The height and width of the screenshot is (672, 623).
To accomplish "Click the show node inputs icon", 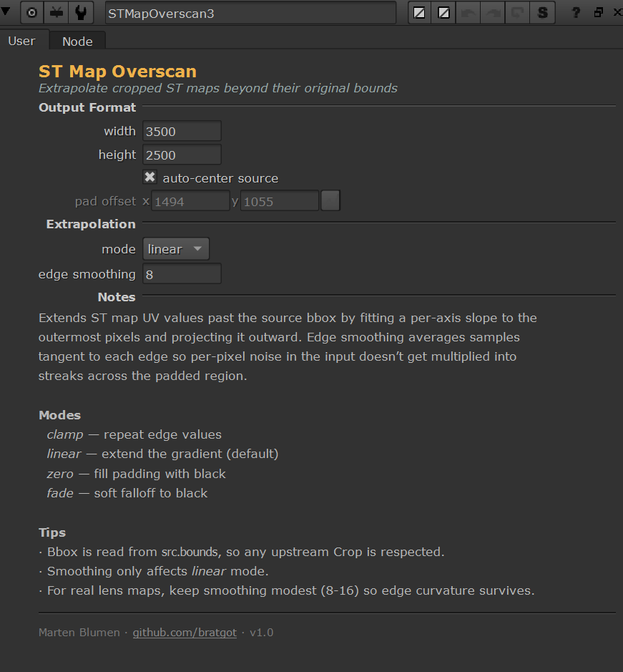I will [x=57, y=13].
